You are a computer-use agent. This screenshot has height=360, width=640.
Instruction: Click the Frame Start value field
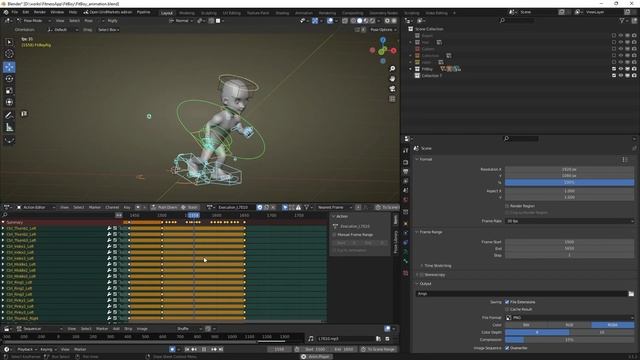point(570,242)
